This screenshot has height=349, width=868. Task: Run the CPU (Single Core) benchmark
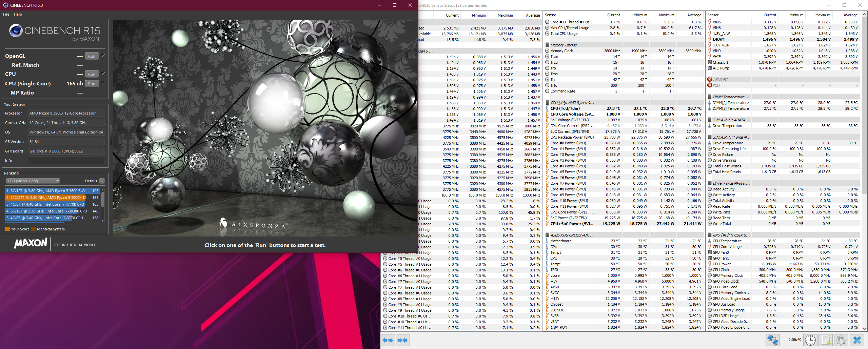click(92, 84)
